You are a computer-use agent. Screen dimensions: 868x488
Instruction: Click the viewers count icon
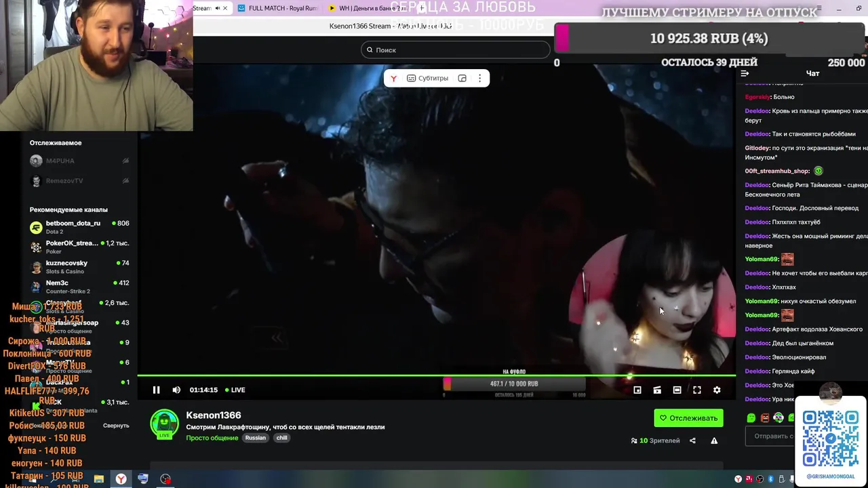coord(634,441)
